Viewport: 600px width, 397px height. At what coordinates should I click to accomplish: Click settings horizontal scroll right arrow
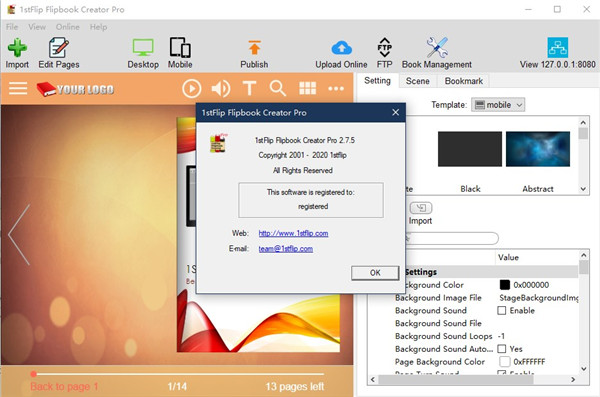(x=573, y=379)
